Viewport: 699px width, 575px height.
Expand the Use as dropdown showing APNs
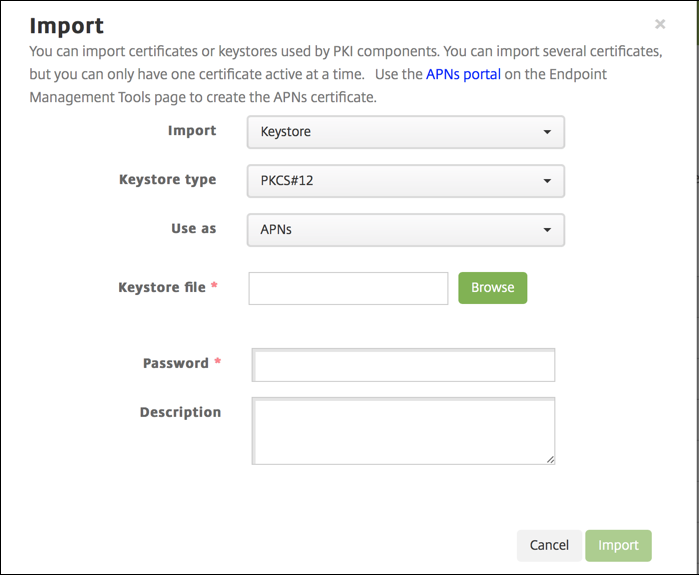click(405, 230)
